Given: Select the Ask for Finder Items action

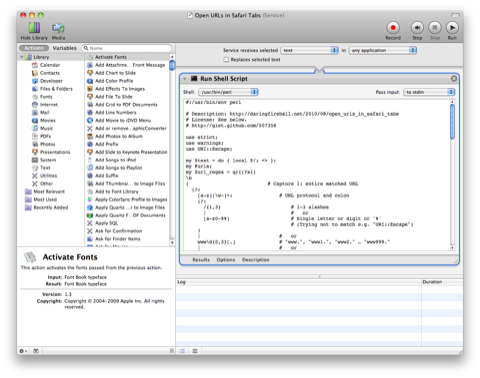Looking at the screenshot, I should (x=118, y=239).
